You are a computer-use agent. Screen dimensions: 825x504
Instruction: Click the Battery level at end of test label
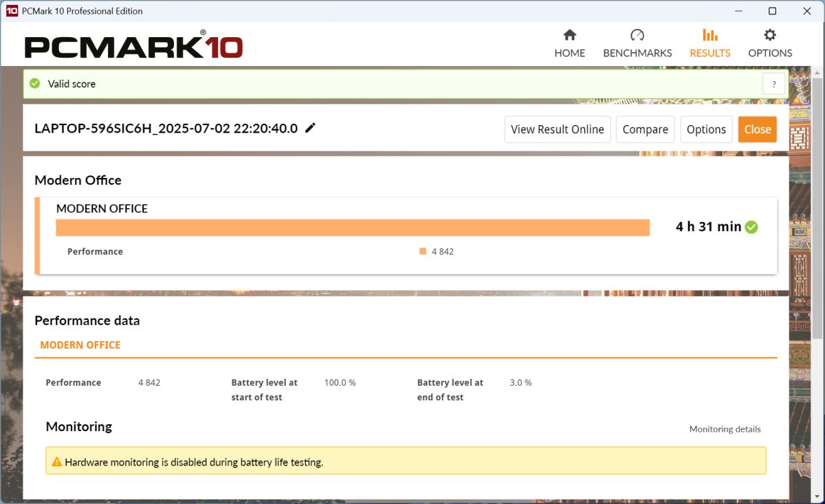(x=450, y=390)
